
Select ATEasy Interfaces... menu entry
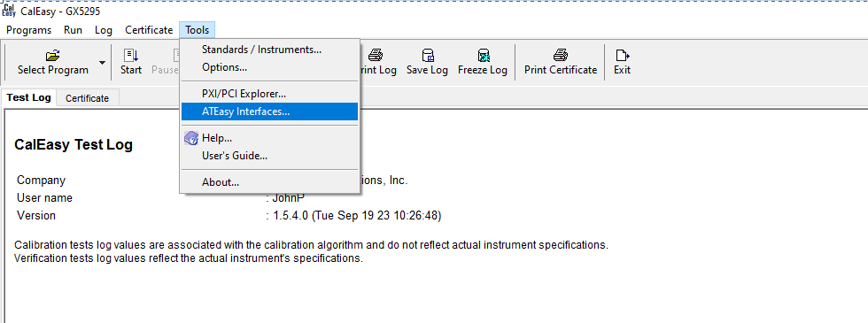(x=269, y=112)
